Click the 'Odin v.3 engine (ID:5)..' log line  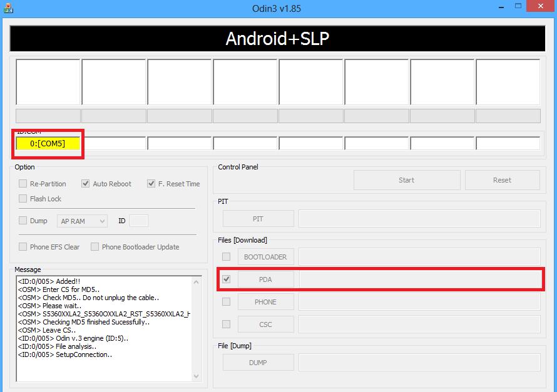[73, 338]
